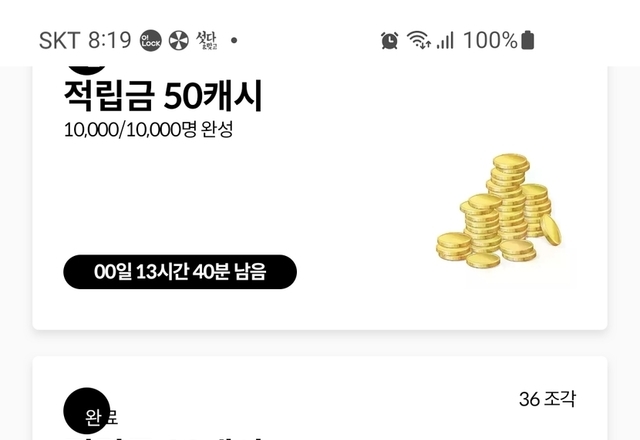Tap the 섯다 game notification icon
Viewport: 640px width, 440px height.
(x=207, y=40)
